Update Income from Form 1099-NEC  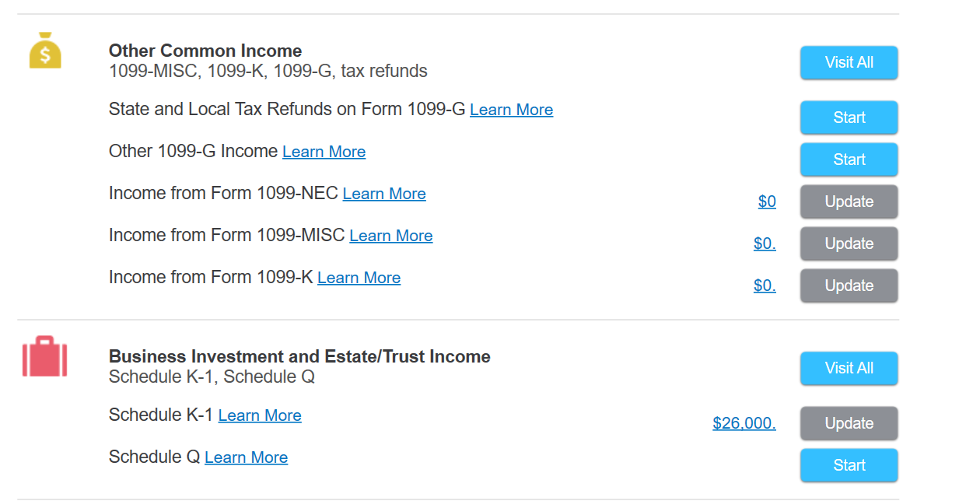click(x=849, y=201)
